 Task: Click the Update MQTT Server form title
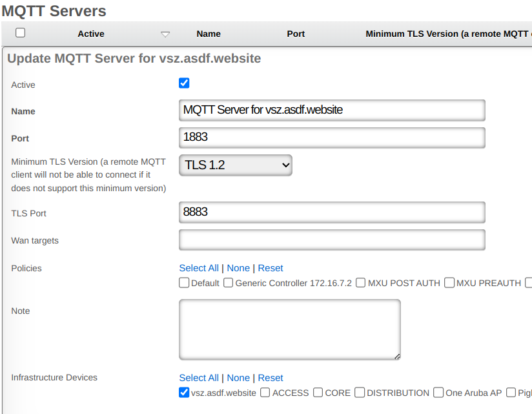134,58
